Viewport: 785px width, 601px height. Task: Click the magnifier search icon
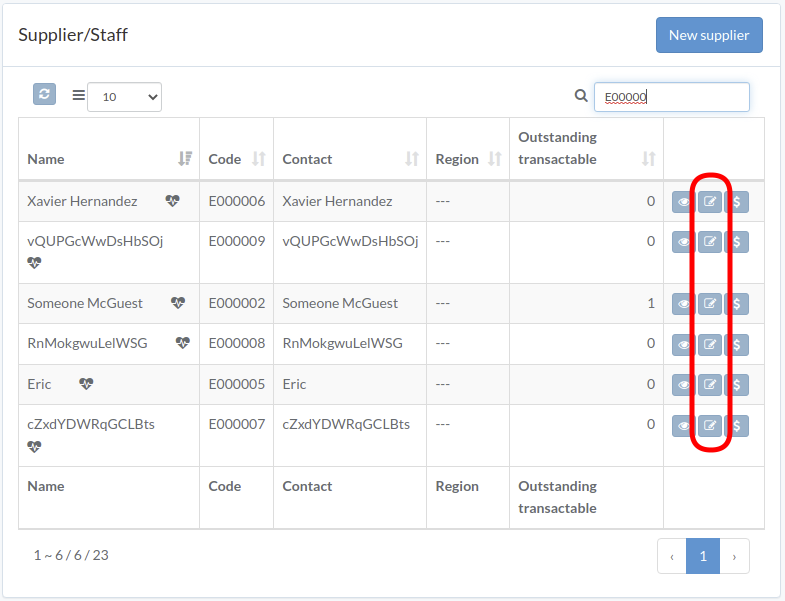[581, 96]
